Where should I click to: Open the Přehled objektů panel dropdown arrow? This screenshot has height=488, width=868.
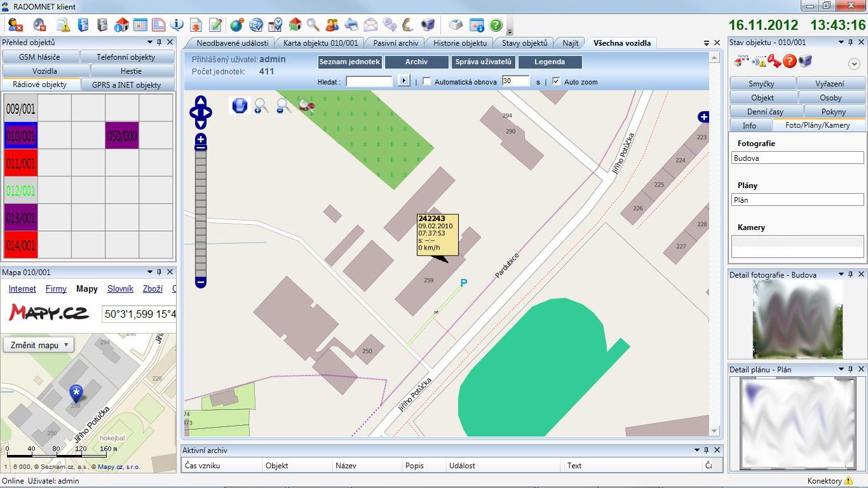[150, 42]
